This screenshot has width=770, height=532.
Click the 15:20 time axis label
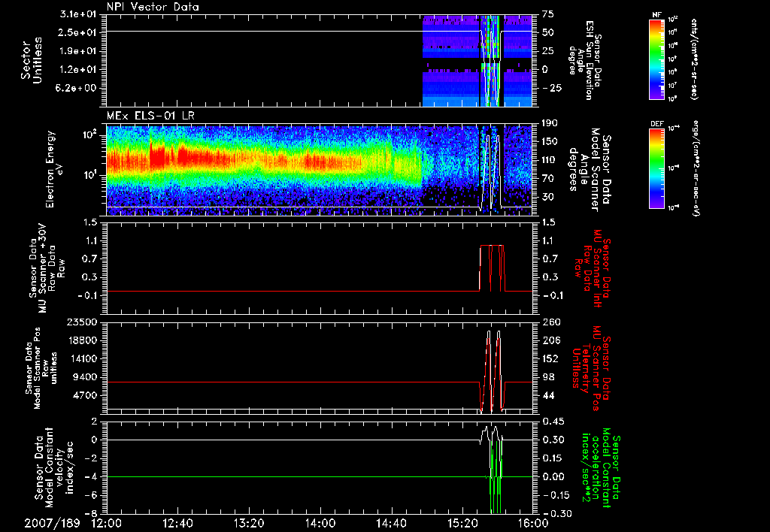click(462, 523)
